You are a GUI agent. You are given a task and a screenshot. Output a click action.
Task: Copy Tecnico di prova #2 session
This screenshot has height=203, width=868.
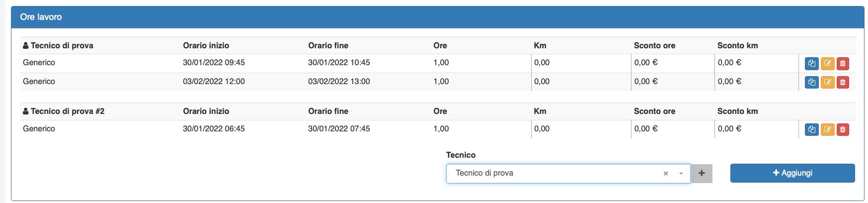[x=811, y=130]
